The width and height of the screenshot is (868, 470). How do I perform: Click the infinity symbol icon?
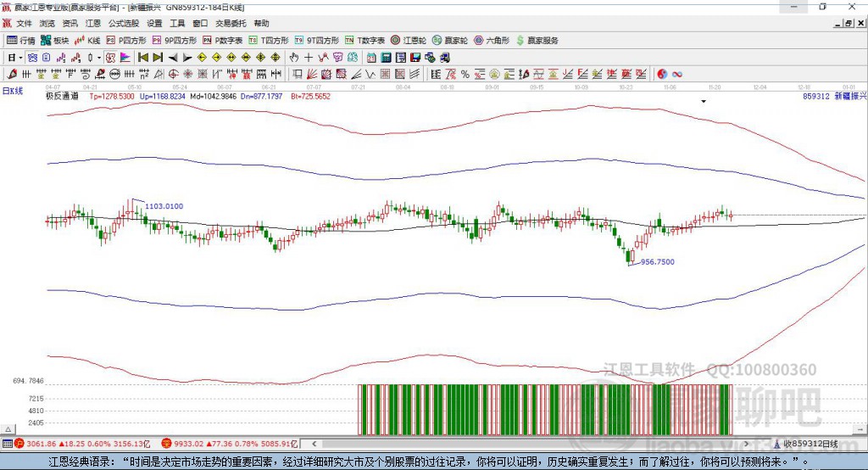pos(677,75)
